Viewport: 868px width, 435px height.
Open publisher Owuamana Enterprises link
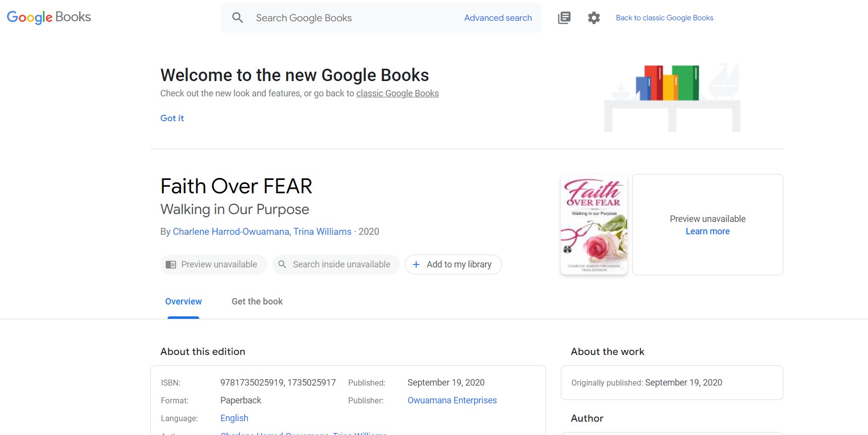coord(452,400)
